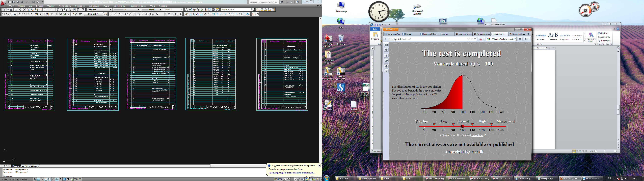Screen dimensions: 644x181
Task: Select the Rectangle drawing tool in AutoCAD
Action: (126, 14)
